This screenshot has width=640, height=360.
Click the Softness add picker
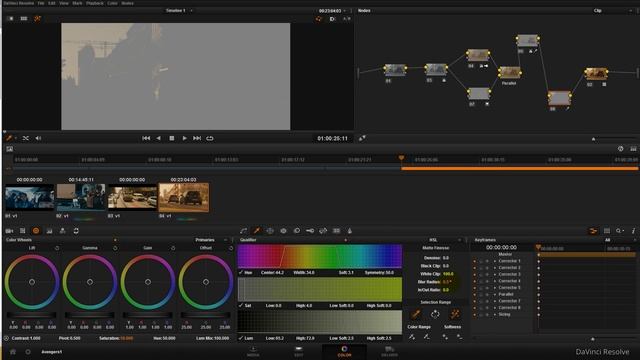[x=445, y=337]
